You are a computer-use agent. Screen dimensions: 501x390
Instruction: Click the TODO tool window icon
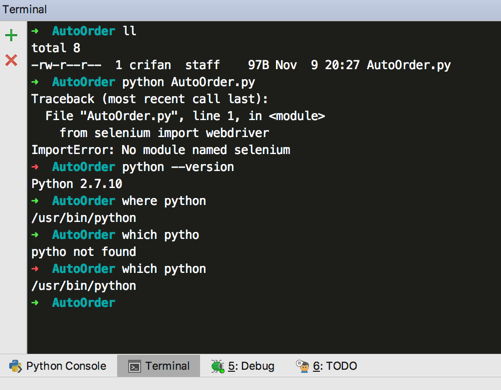[x=303, y=366]
